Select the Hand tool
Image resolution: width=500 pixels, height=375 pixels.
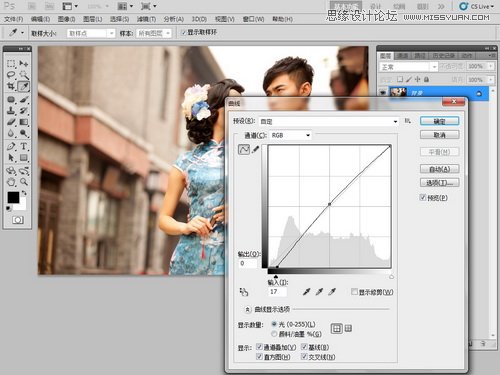point(11,182)
